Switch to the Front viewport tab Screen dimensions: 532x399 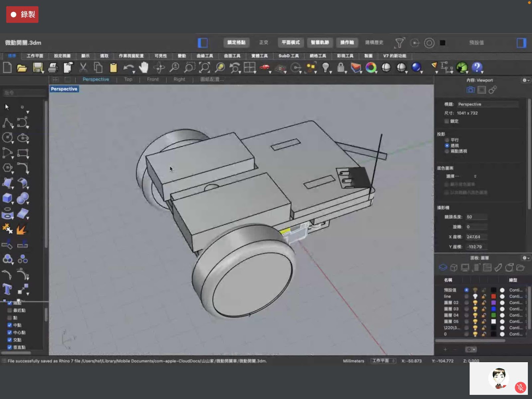(x=153, y=79)
